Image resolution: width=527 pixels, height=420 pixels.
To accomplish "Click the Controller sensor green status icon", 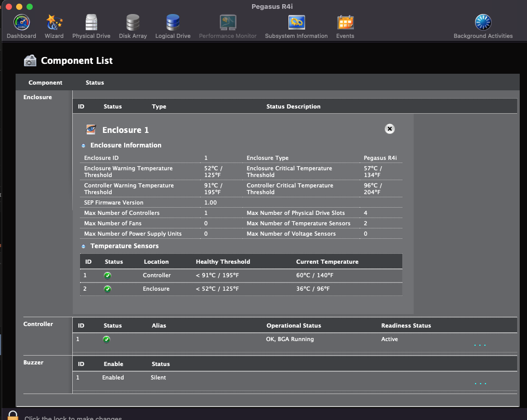I will (108, 276).
